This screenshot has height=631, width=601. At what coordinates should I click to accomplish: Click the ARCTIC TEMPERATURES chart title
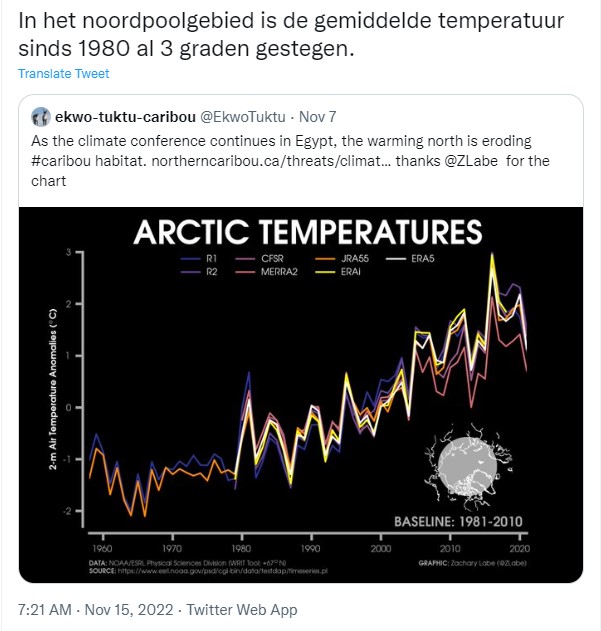[308, 233]
